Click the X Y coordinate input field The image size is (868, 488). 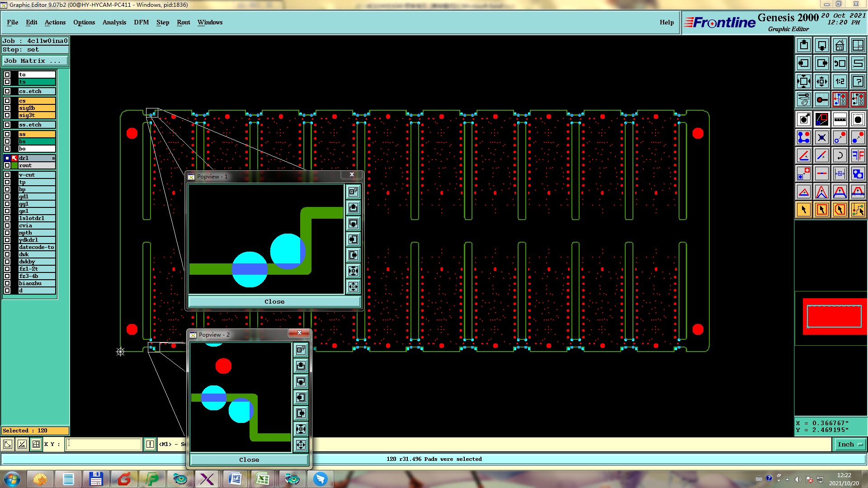[x=104, y=445]
